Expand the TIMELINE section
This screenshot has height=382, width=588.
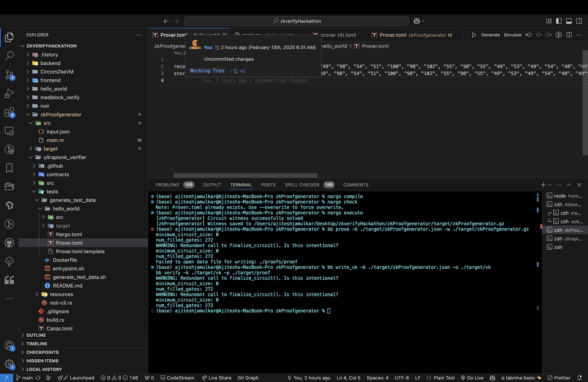[37, 343]
